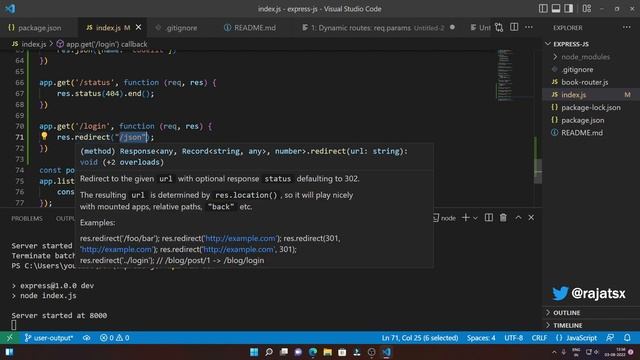Viewport: 640px width, 360px height.
Task: Split the editor to the right
Action: [514, 27]
